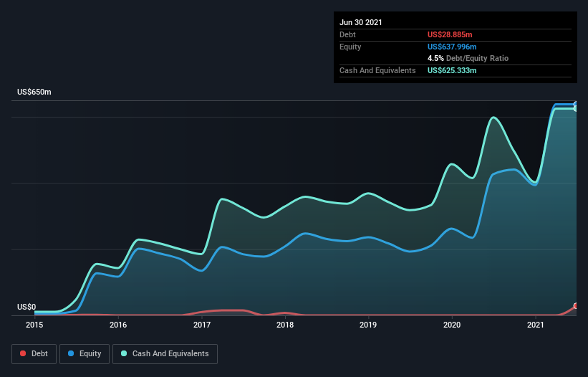Viewport: 588px width, 377px height.
Task: Click the 2015 x-axis label
Action: 34,325
